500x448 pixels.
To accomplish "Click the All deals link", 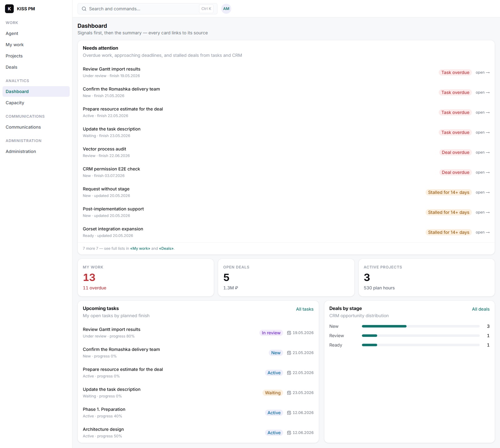I will tap(481, 309).
